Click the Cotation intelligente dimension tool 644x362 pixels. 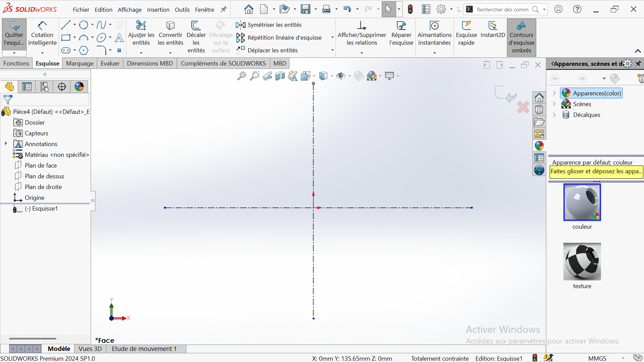[42, 34]
